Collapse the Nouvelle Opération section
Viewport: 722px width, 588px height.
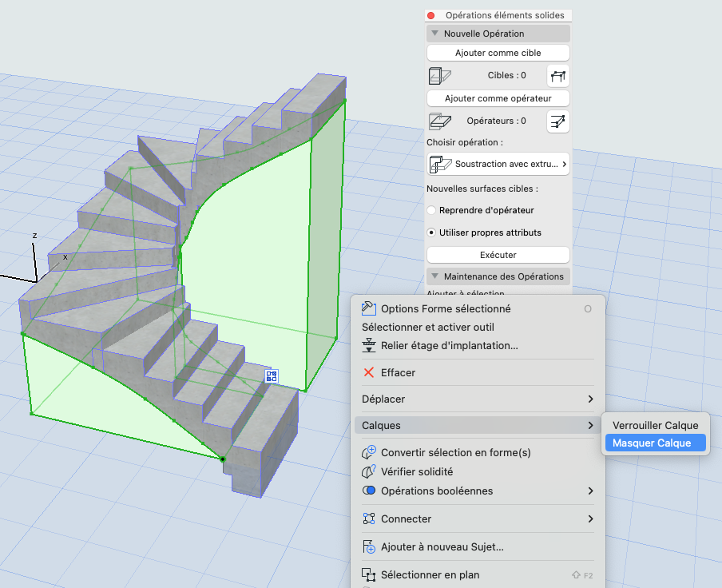[434, 33]
